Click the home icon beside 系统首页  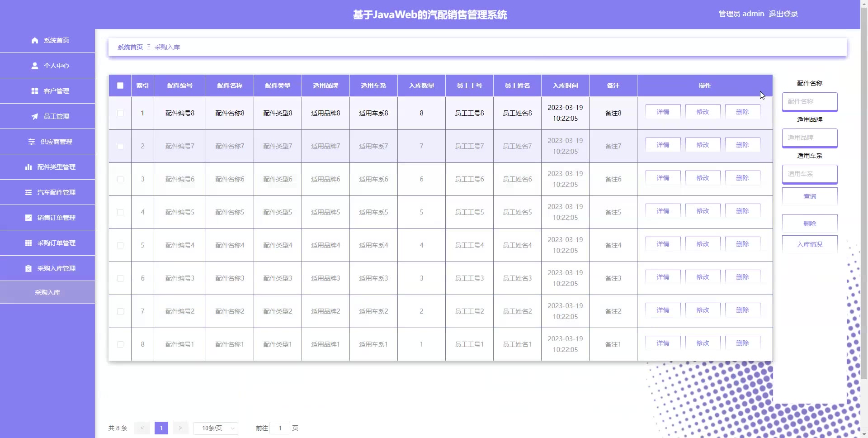[x=35, y=40]
